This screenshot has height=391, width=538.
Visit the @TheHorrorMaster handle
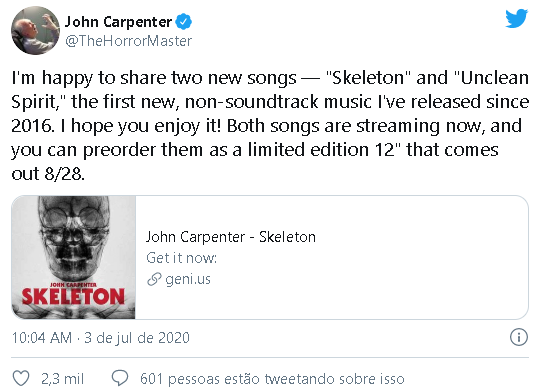pos(128,41)
